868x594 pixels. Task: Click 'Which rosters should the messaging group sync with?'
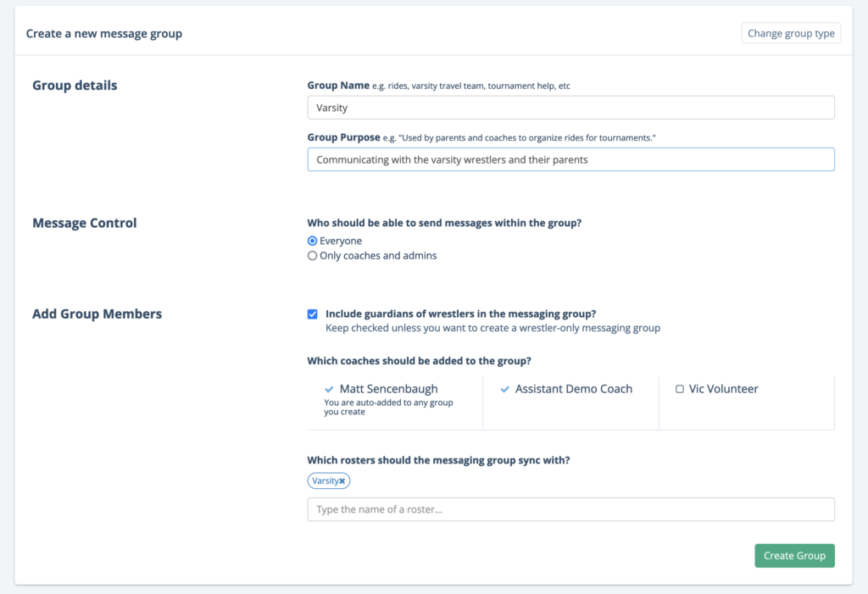click(x=438, y=460)
